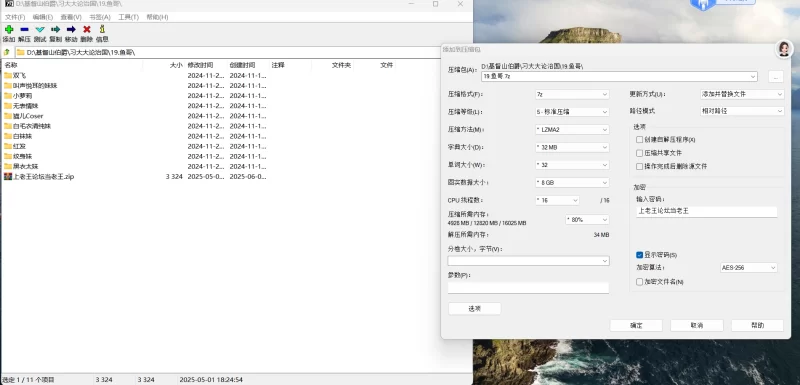
Task: Click the Move (移动) arrow icon
Action: 71,30
